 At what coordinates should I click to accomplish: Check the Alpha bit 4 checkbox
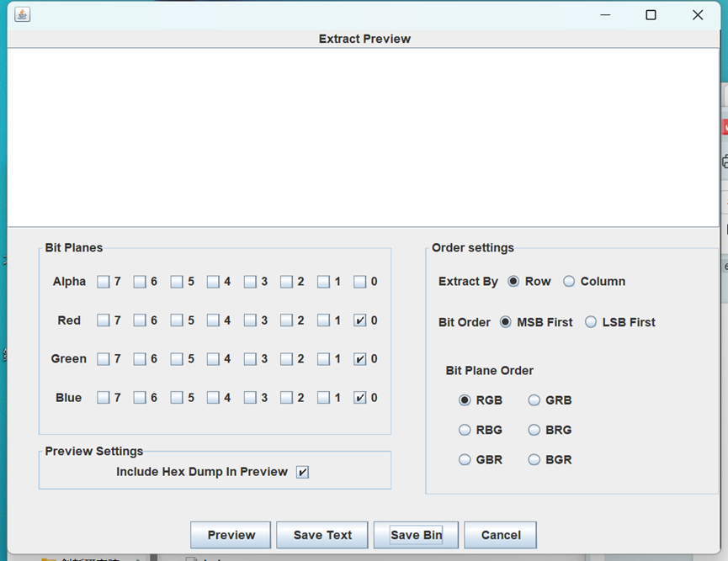(x=213, y=282)
